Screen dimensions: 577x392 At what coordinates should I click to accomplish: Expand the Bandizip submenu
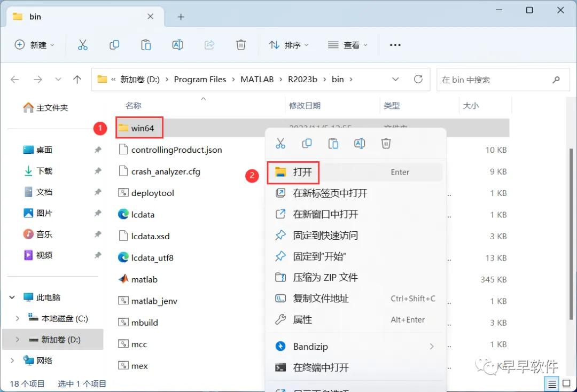[432, 347]
